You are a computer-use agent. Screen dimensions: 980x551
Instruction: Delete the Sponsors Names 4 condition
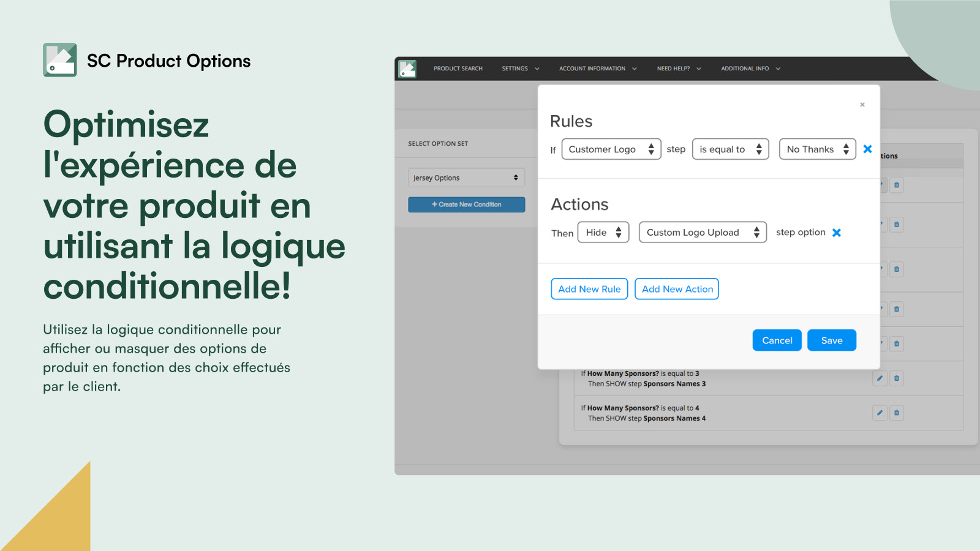[x=897, y=413]
